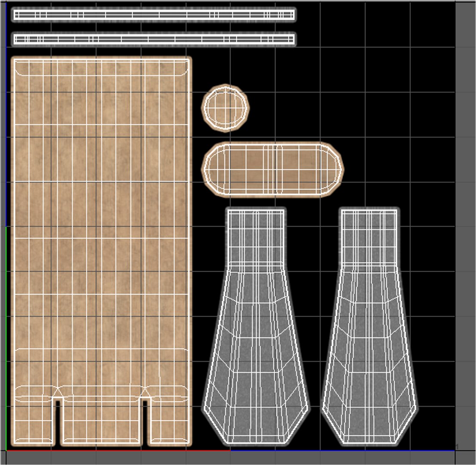Image resolution: width=476 pixels, height=465 pixels.
Task: Select the left gray bottle-shaped UV island
Action: pos(256,326)
